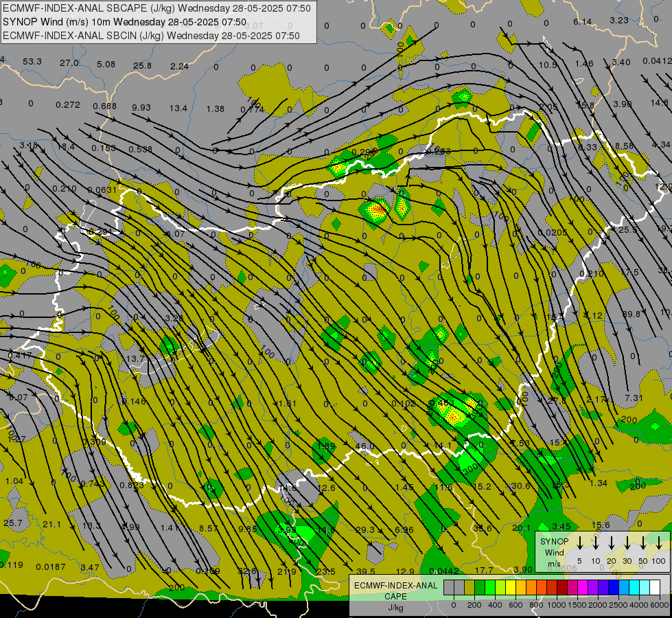Click the 3.47 value on the map
672x618 pixels.
[x=90, y=567]
